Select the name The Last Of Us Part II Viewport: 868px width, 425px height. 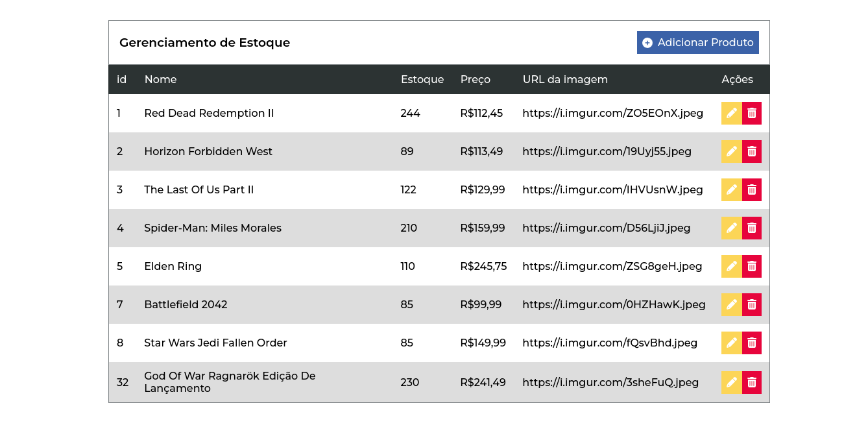point(199,189)
